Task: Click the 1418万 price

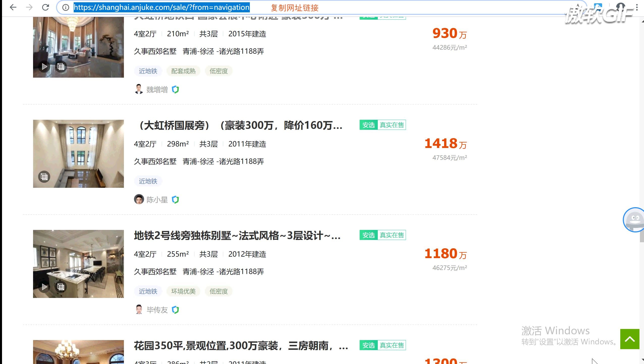Action: 446,143
